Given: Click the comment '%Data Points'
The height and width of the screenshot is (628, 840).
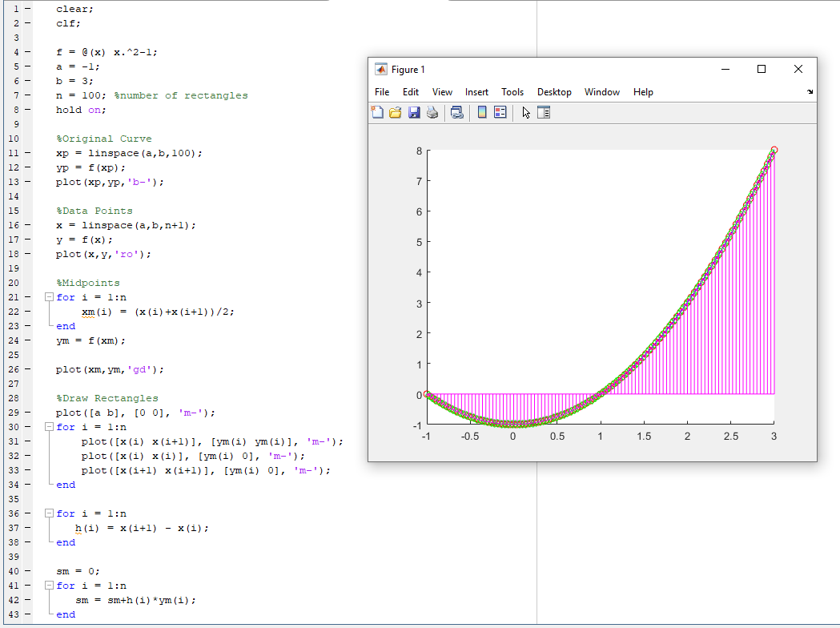Looking at the screenshot, I should [94, 211].
